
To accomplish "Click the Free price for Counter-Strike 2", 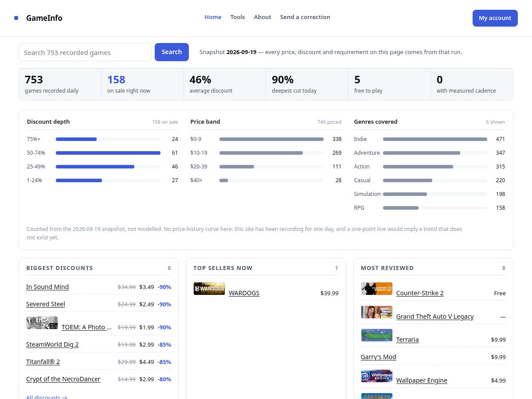I will [500, 293].
